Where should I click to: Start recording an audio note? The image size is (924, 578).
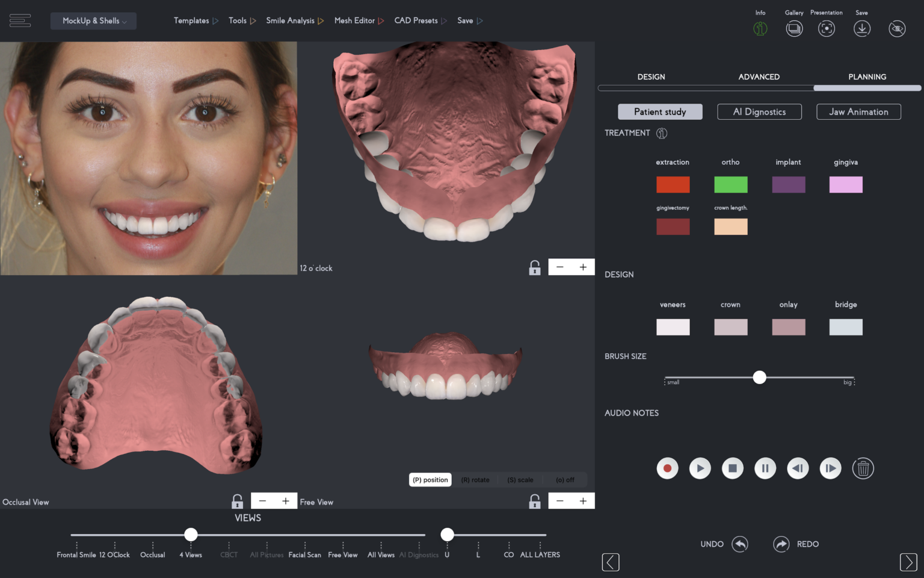[x=667, y=468]
